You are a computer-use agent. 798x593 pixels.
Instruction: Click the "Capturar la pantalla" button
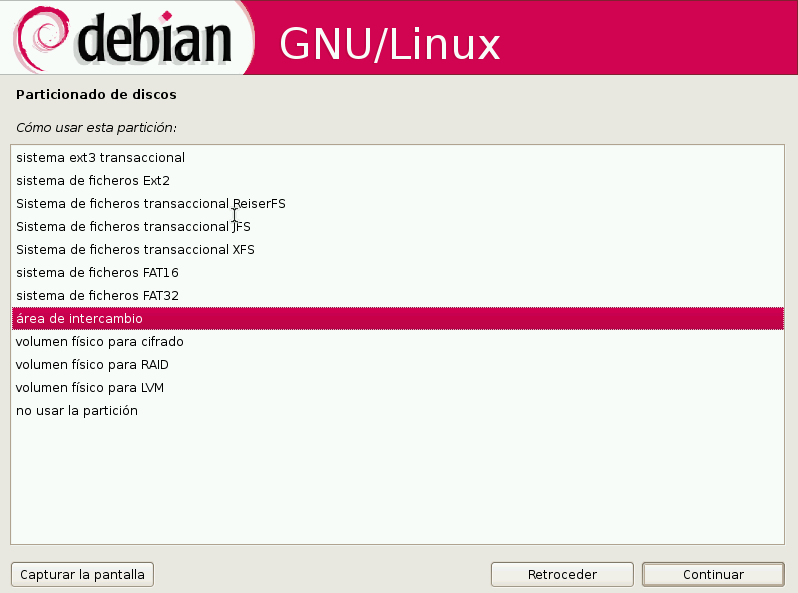(82, 575)
